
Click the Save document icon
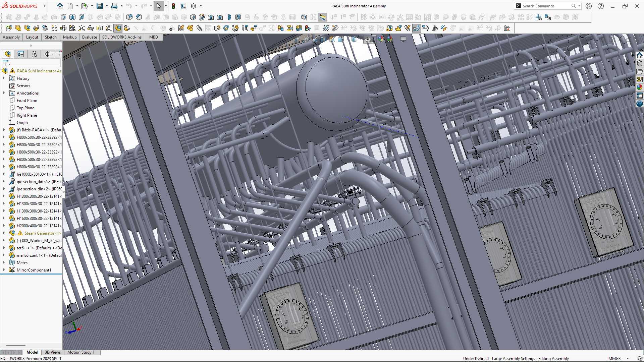coord(100,6)
